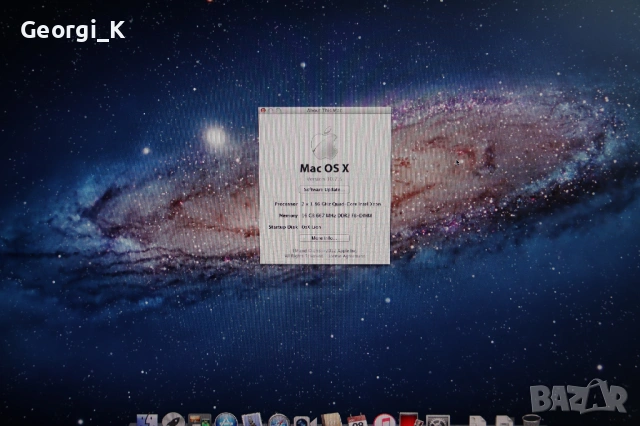Open Photo Booth red curtain icon
Screen dimensions: 640x426
[410, 420]
